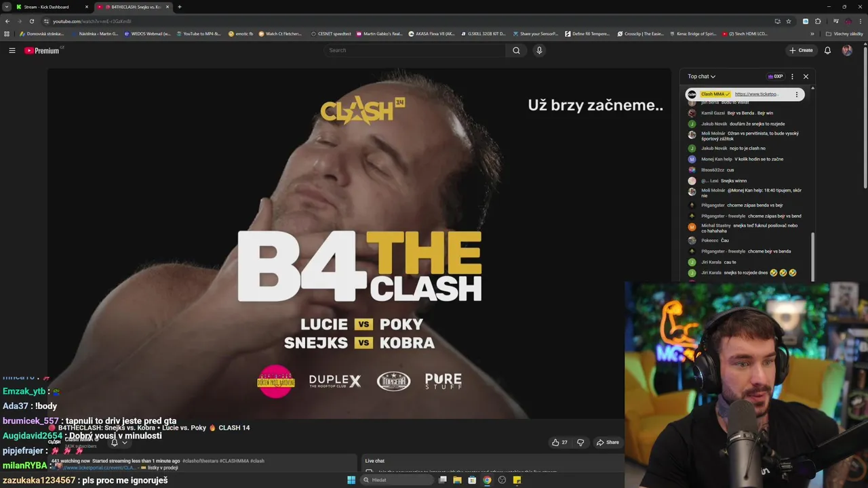The height and width of the screenshot is (488, 868).
Task: Open the account avatar menu
Action: point(847,50)
